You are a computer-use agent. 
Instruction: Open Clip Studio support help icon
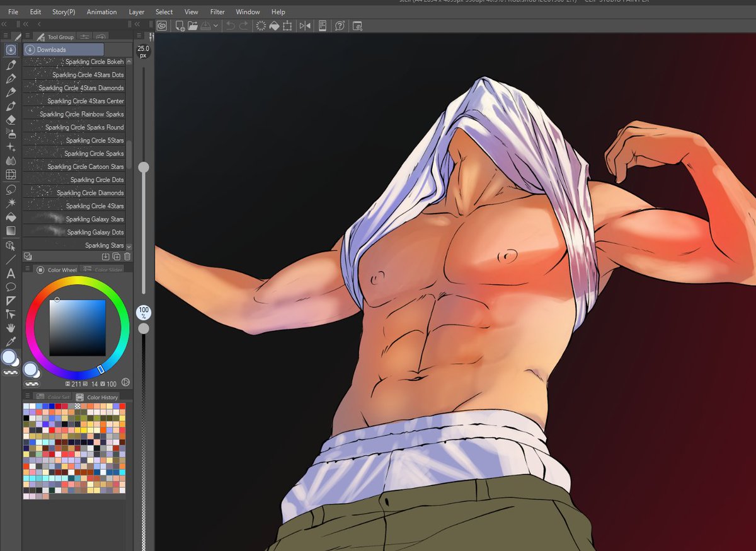[x=340, y=26]
